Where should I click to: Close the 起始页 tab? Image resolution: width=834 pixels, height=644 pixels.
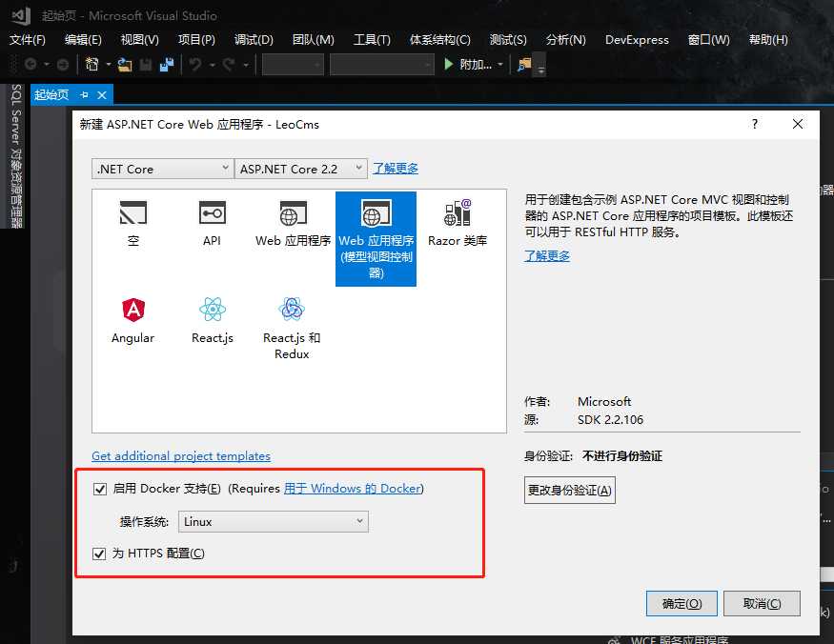click(102, 95)
